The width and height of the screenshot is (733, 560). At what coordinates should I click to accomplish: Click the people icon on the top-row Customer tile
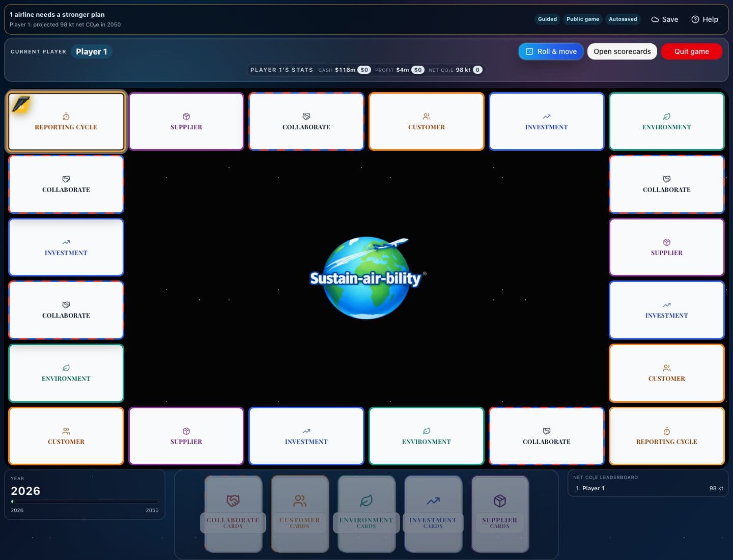click(x=427, y=117)
